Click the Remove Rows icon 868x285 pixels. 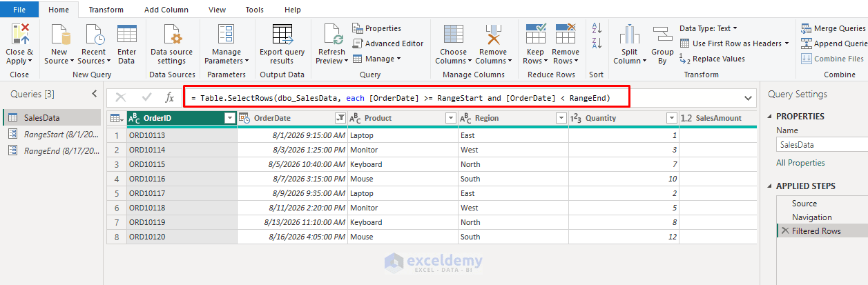click(566, 34)
